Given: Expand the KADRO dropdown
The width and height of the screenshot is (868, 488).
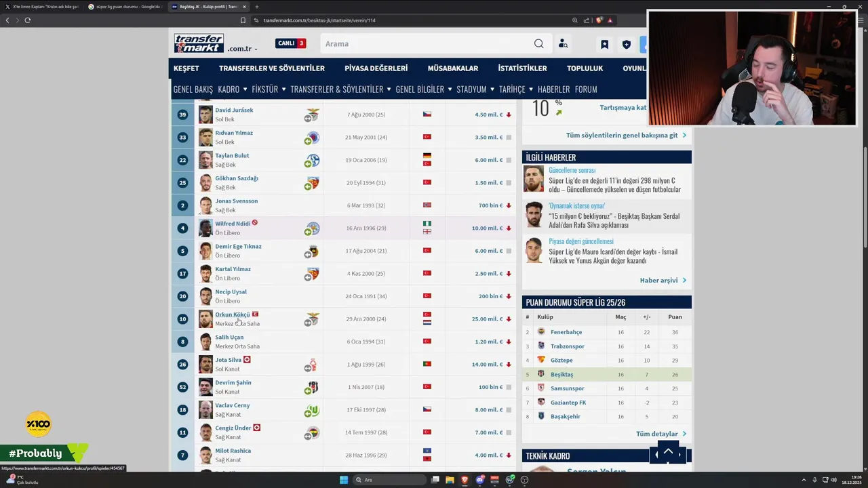Looking at the screenshot, I should pyautogui.click(x=232, y=89).
